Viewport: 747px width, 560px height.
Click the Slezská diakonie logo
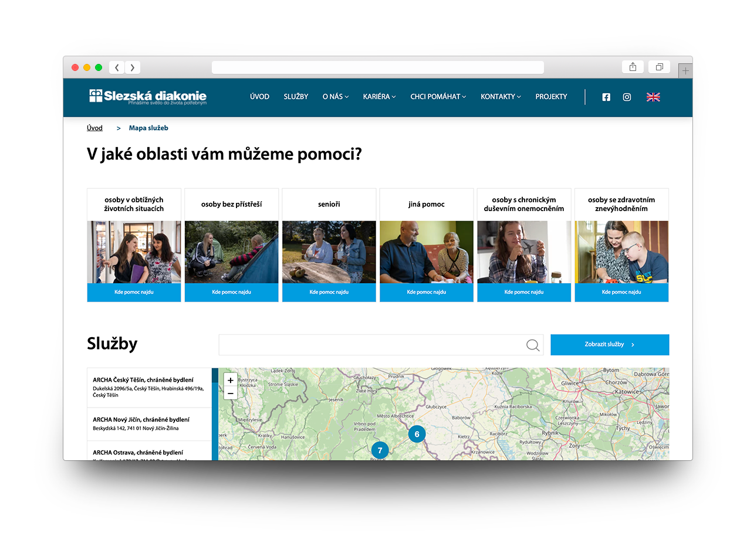[x=148, y=97]
